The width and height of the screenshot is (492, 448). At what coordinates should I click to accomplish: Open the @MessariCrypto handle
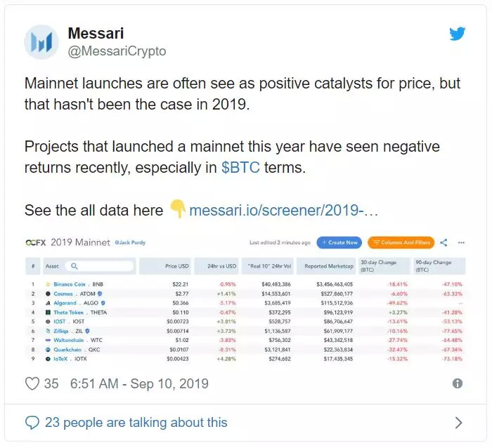click(117, 51)
